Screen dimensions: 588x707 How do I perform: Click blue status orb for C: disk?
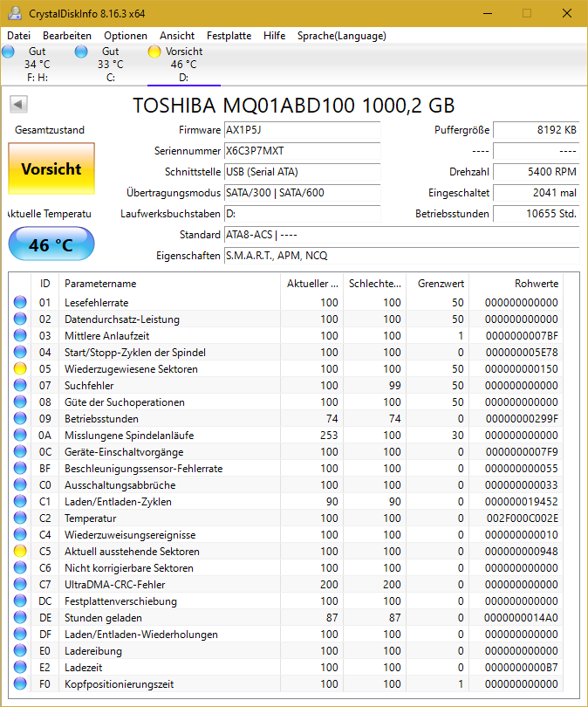click(x=81, y=51)
